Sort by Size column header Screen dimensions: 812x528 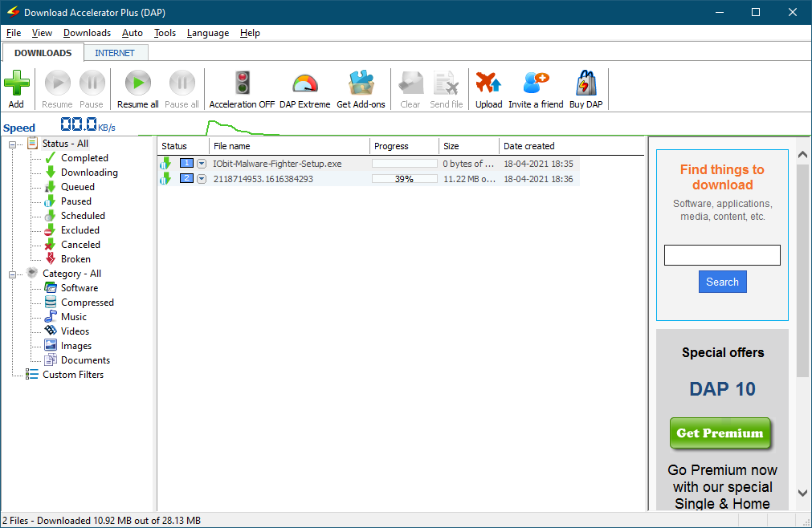pos(469,146)
